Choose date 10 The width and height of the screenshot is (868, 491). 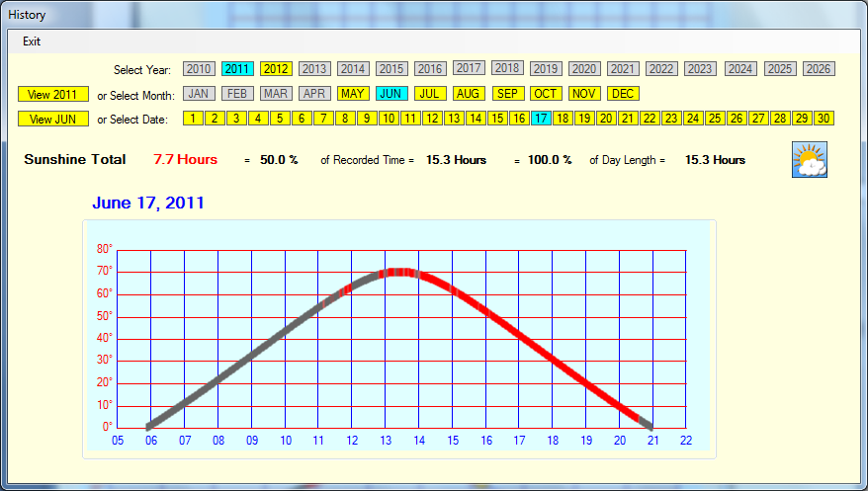click(x=389, y=119)
